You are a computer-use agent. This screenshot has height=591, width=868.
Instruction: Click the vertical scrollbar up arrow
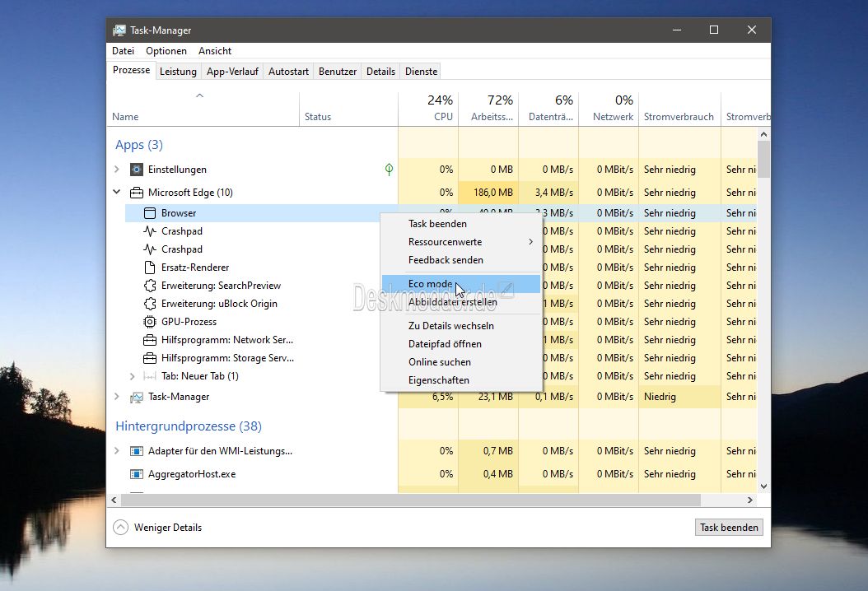[x=763, y=134]
